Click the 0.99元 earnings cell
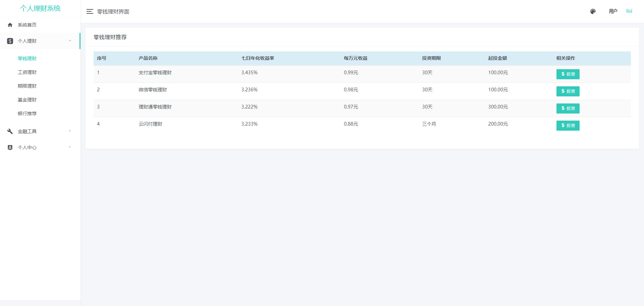Screen dimensions: 644x306 (351, 73)
